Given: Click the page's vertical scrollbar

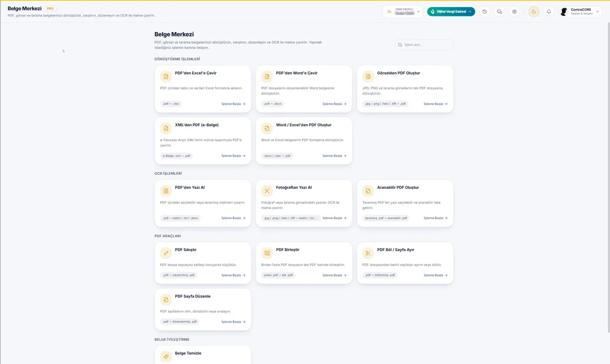Looking at the screenshot, I should pyautogui.click(x=608, y=177).
